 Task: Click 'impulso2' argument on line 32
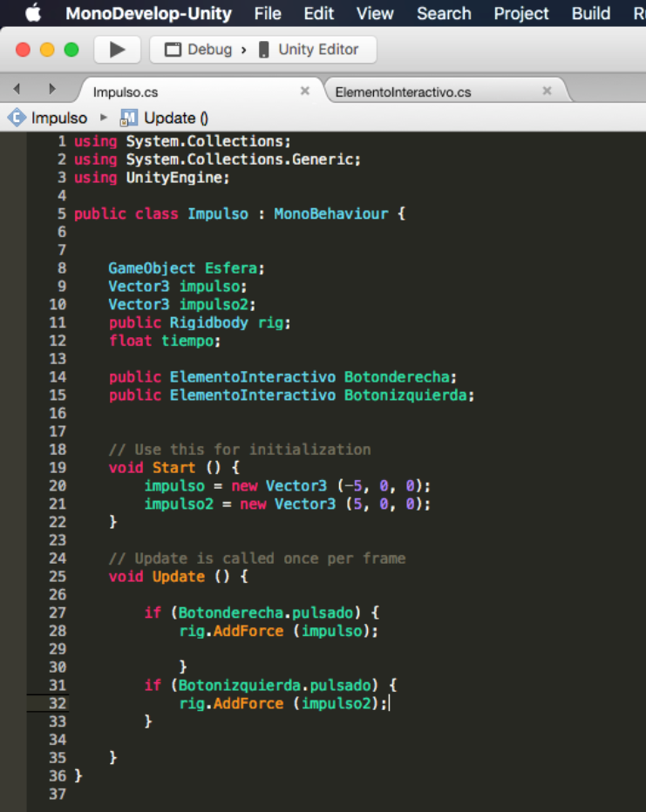pyautogui.click(x=337, y=703)
